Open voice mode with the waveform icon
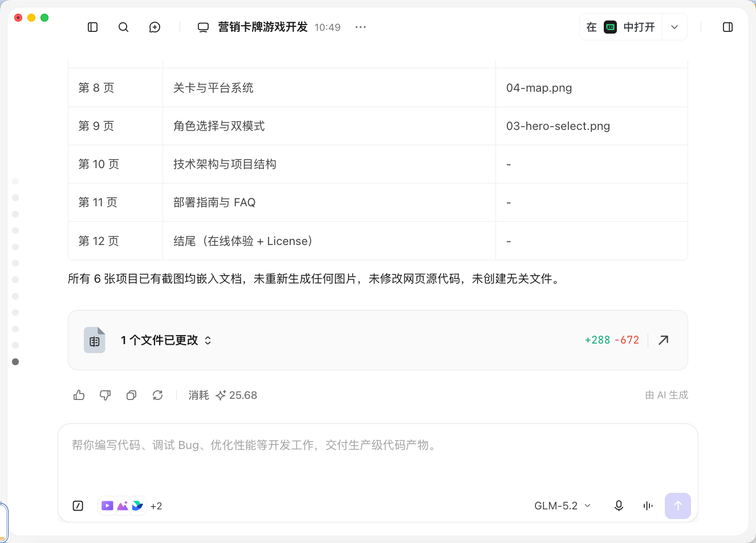Image resolution: width=756 pixels, height=543 pixels. (648, 506)
